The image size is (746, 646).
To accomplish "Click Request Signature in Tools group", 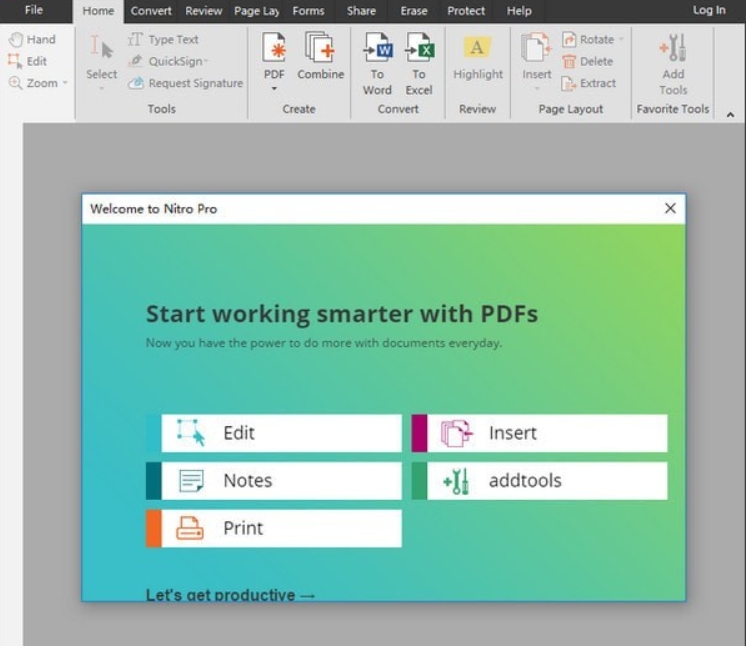I will click(x=186, y=84).
